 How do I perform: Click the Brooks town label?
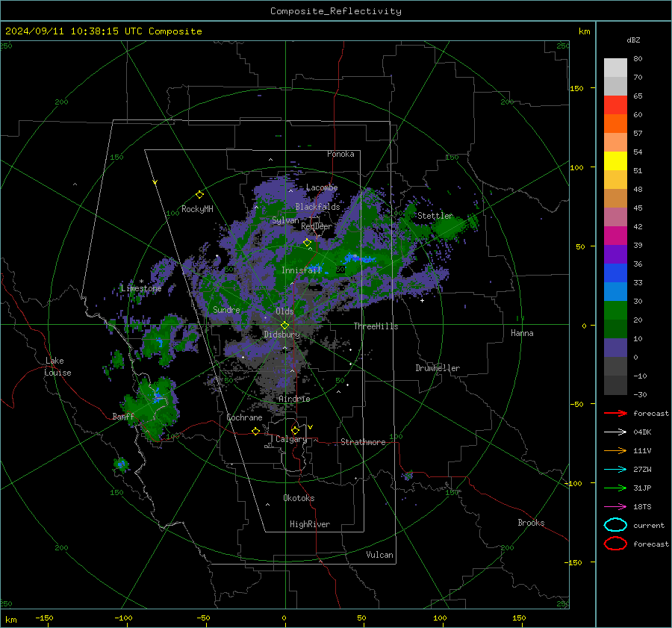(x=531, y=523)
